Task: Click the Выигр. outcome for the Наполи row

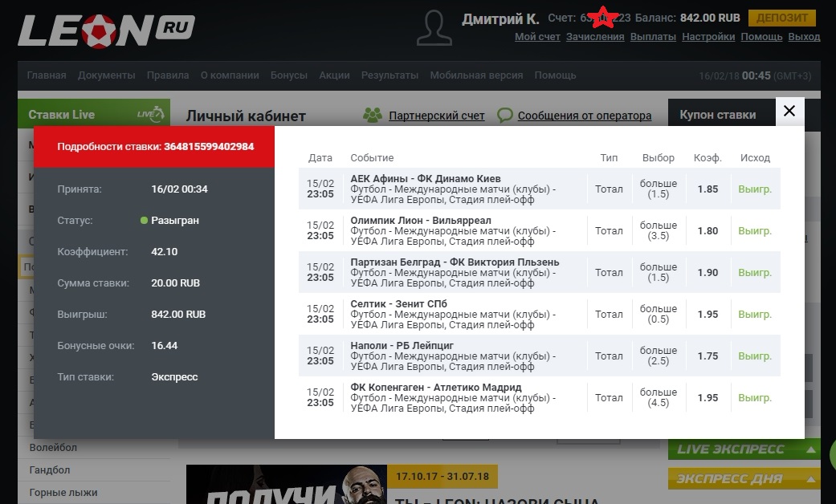Action: click(755, 356)
